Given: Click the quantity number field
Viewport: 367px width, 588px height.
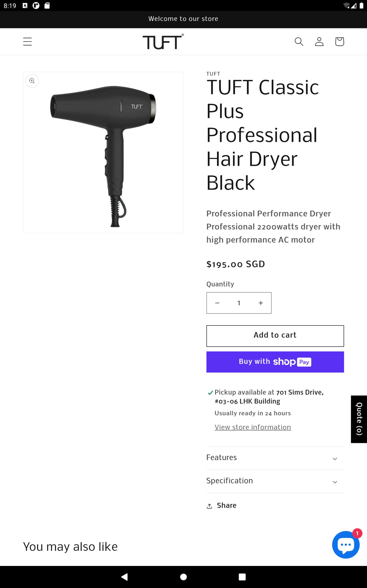Looking at the screenshot, I should (239, 303).
